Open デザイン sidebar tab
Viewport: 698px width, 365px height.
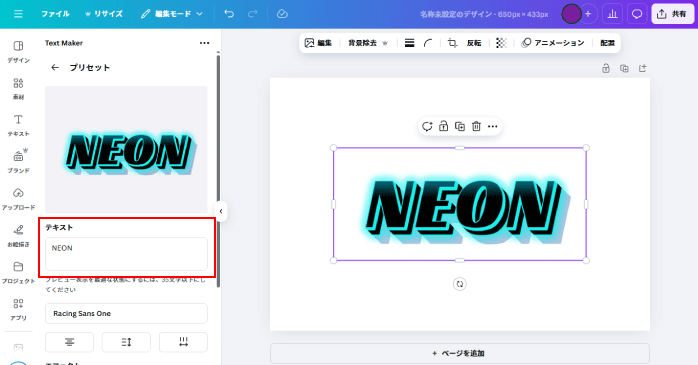[18, 52]
